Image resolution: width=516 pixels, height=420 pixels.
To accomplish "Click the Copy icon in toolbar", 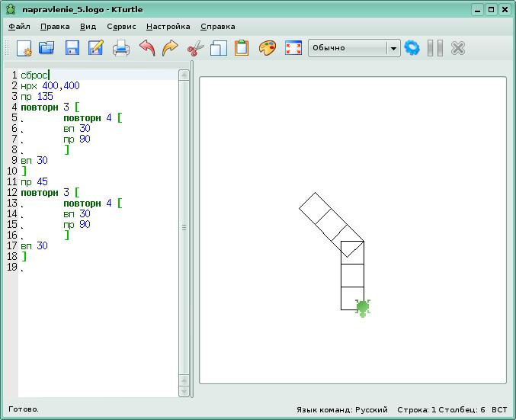I will coord(219,48).
